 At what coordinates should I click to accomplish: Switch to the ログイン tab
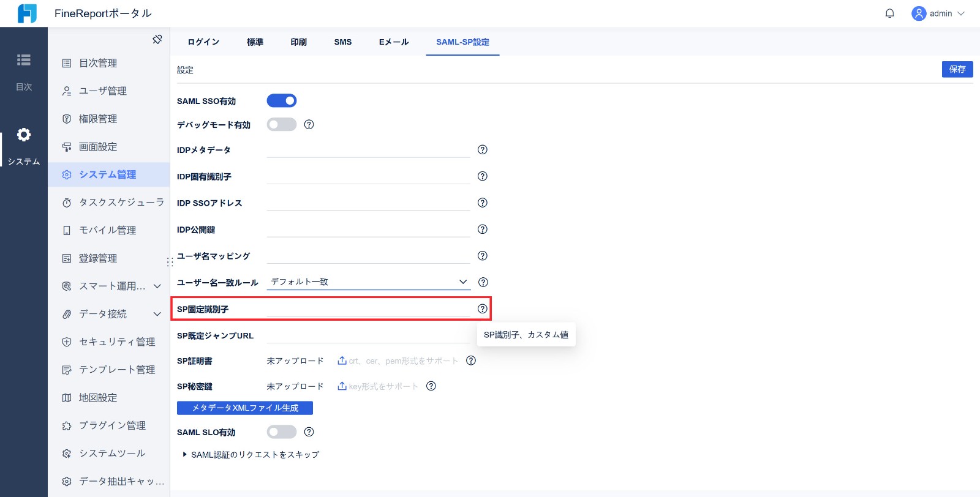point(203,42)
